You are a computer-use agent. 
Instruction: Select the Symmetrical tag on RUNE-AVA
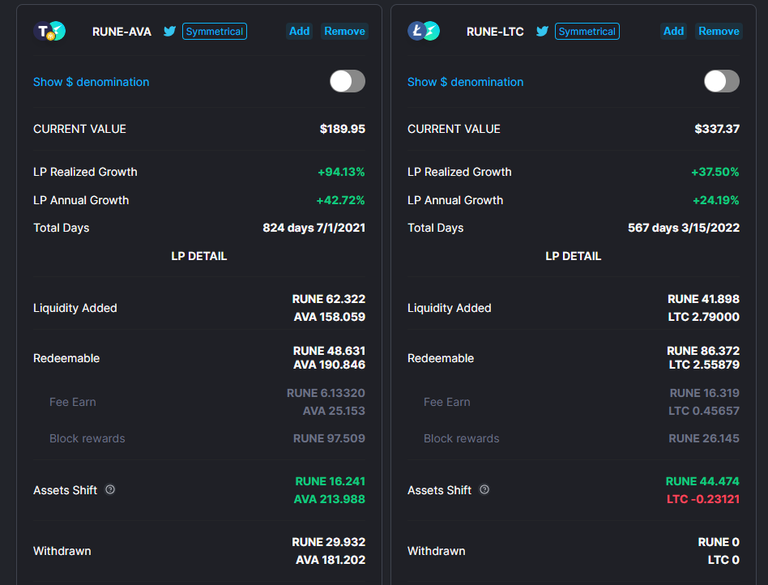pos(215,31)
